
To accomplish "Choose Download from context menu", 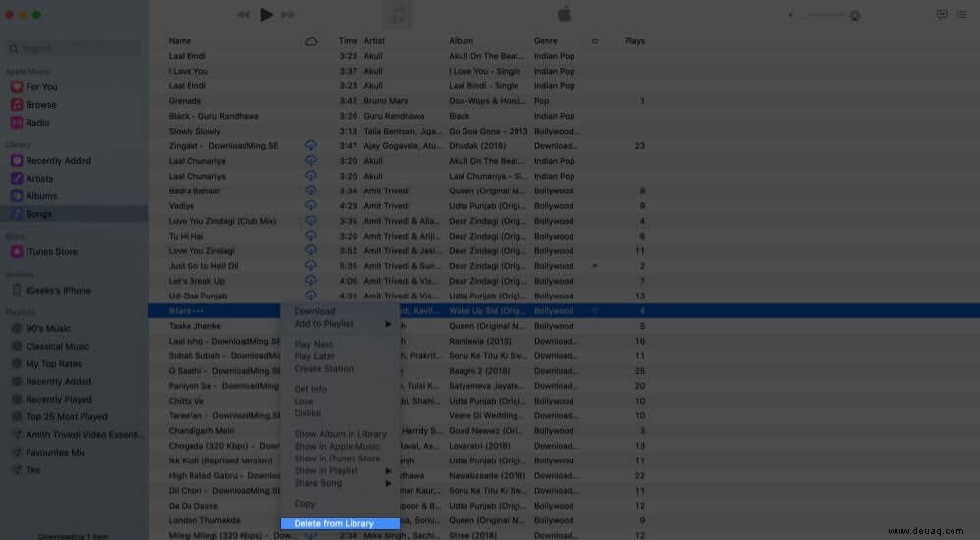I will coord(314,311).
